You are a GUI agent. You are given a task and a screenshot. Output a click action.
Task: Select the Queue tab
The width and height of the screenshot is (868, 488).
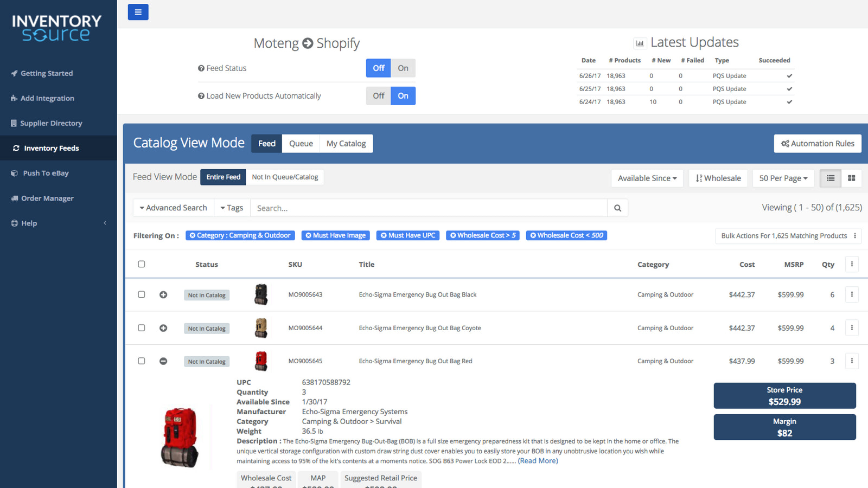pos(301,143)
